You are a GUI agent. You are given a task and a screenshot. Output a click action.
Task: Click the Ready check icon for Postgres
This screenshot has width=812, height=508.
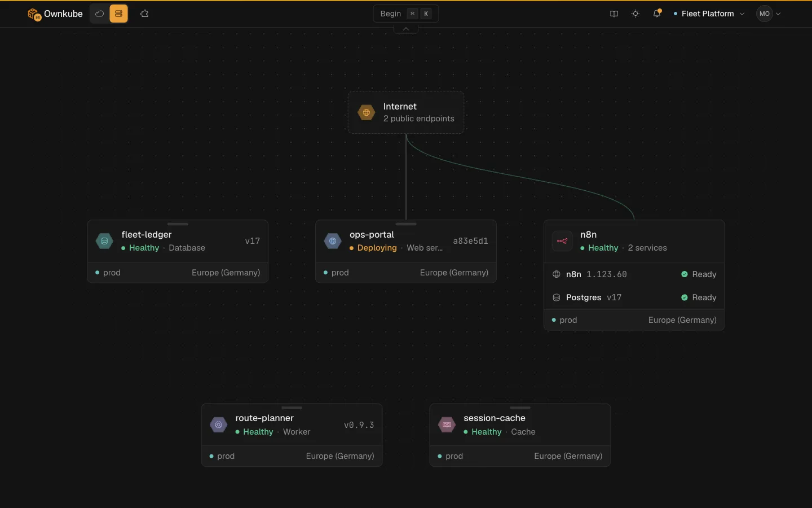(x=685, y=297)
